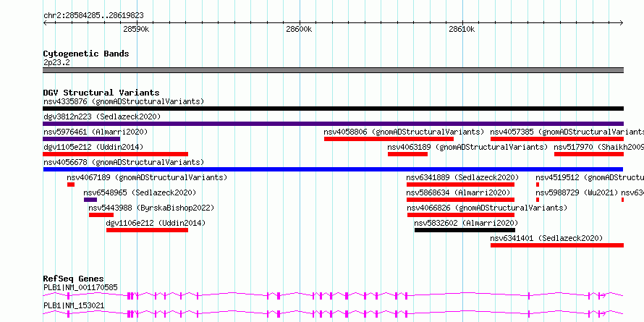Click the nsv4063189 variant label

point(467,147)
